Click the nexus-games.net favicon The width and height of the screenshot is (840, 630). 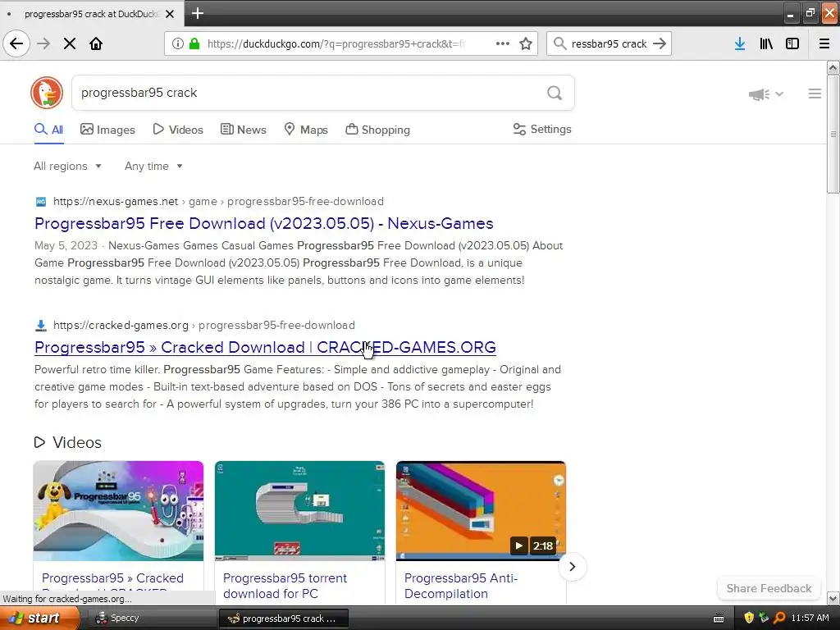pyautogui.click(x=41, y=202)
